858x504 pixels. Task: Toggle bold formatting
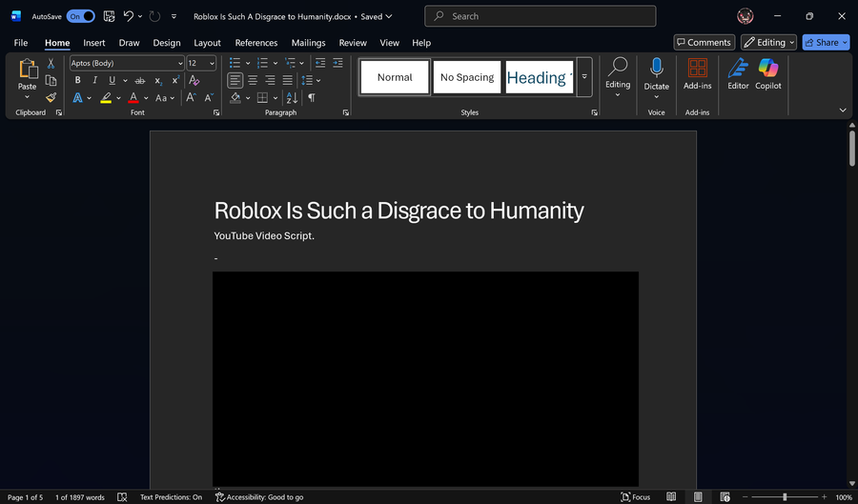pyautogui.click(x=77, y=80)
